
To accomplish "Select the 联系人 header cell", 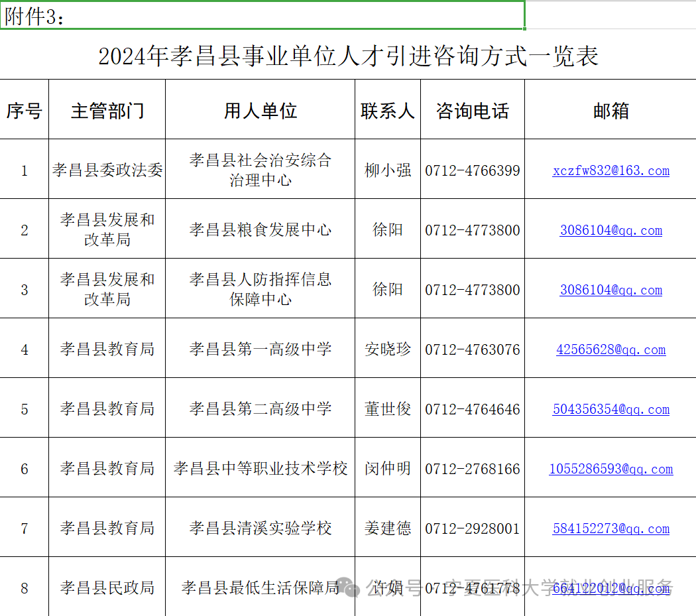I will point(388,109).
